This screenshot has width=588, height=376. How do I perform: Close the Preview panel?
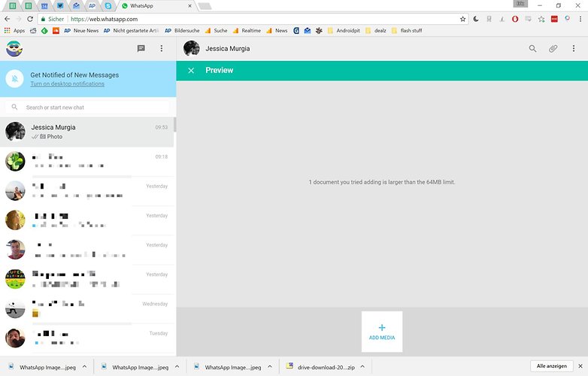pyautogui.click(x=191, y=71)
